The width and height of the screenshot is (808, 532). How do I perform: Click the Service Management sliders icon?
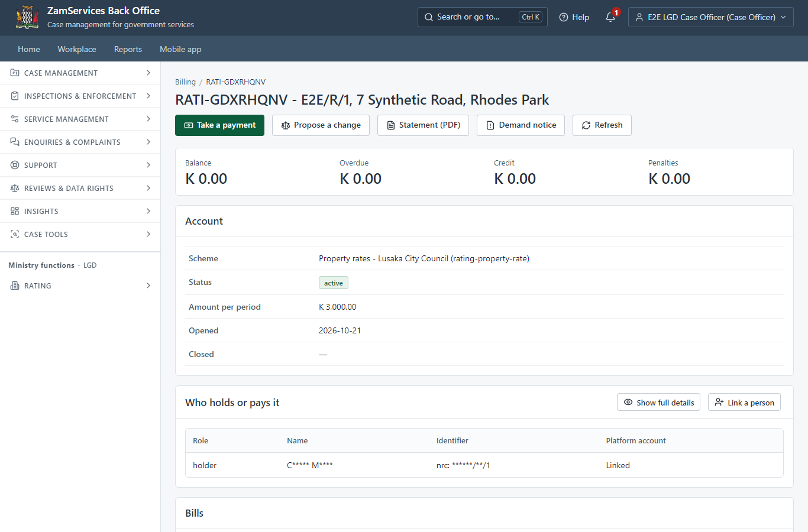click(x=15, y=119)
